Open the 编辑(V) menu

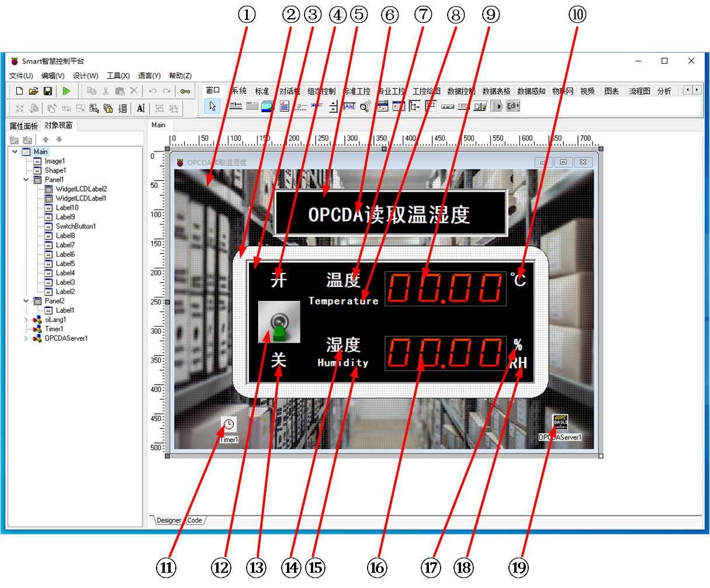click(53, 76)
